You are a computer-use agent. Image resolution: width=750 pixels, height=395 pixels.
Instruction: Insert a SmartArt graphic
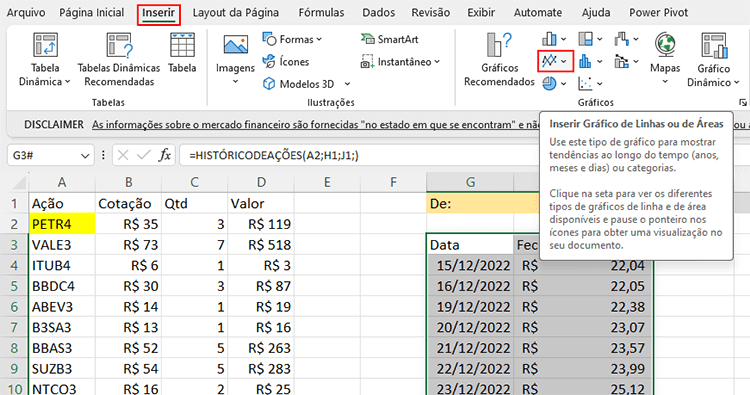(x=390, y=39)
